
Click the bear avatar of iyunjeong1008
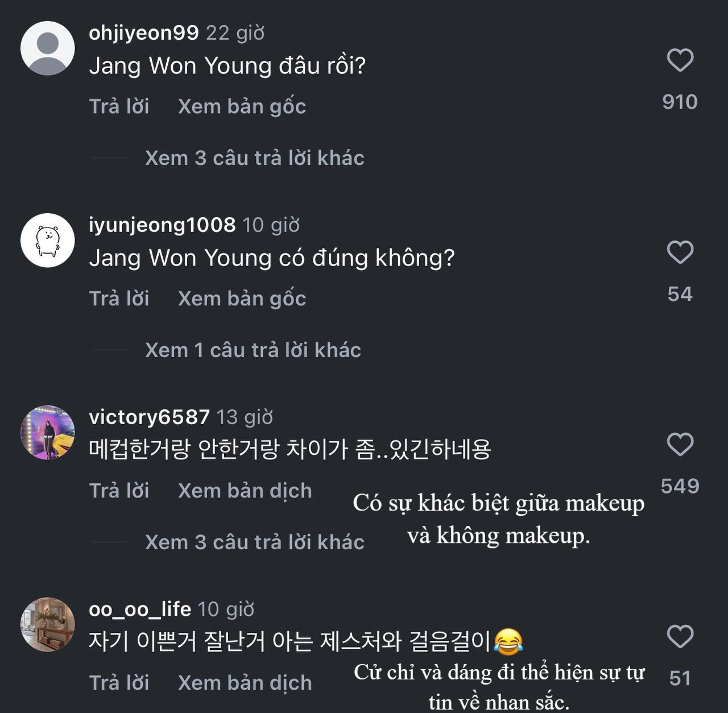[48, 241]
